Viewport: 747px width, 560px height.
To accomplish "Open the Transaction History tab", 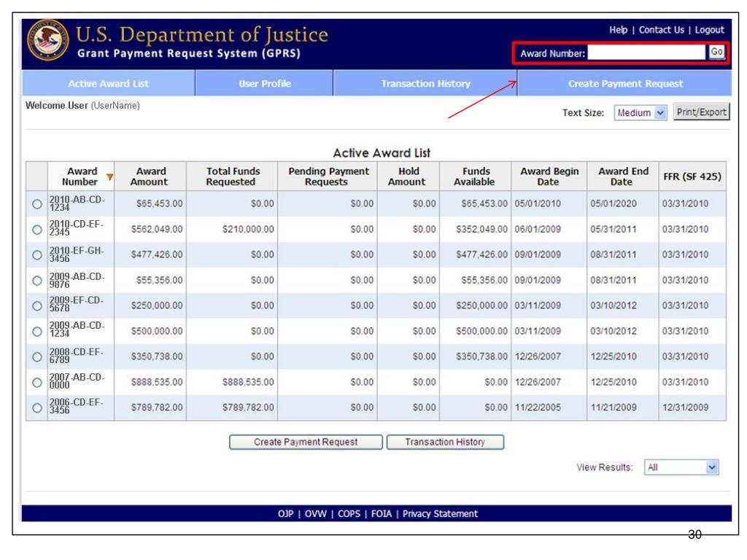I will [425, 83].
